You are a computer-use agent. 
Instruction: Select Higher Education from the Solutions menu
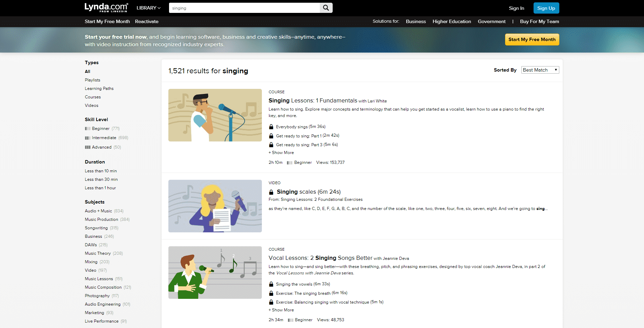click(x=452, y=21)
